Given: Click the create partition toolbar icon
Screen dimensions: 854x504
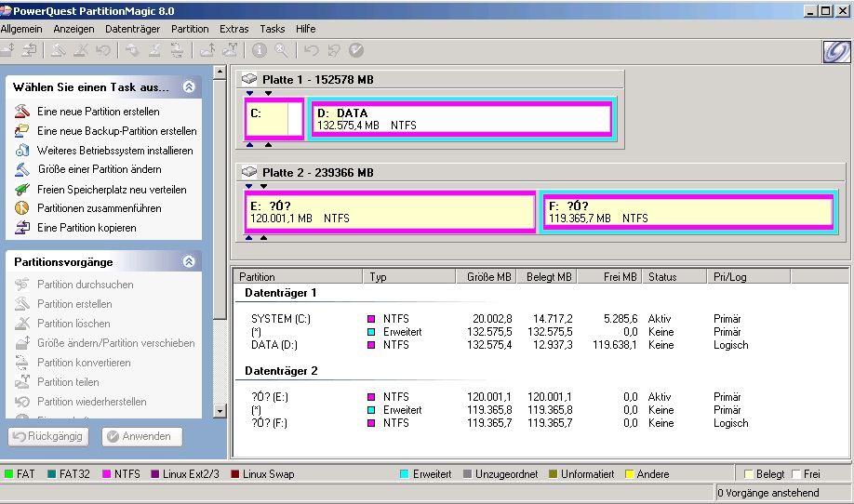Looking at the screenshot, I should click(59, 50).
